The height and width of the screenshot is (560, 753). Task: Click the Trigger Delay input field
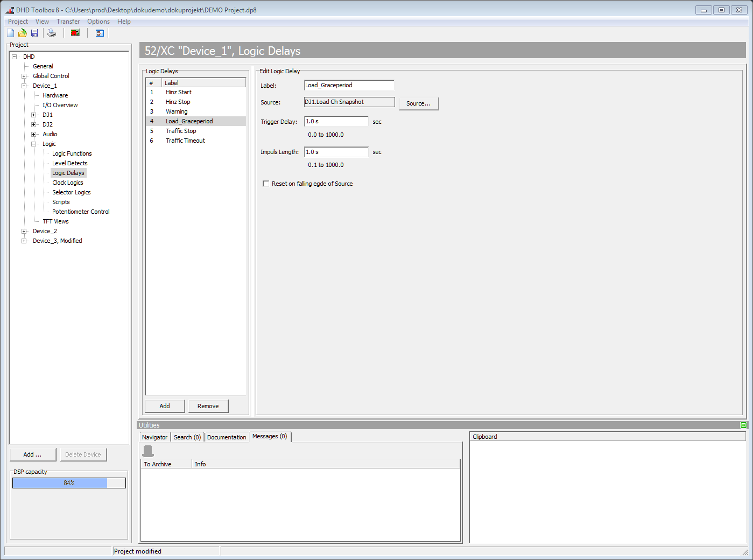pyautogui.click(x=336, y=122)
